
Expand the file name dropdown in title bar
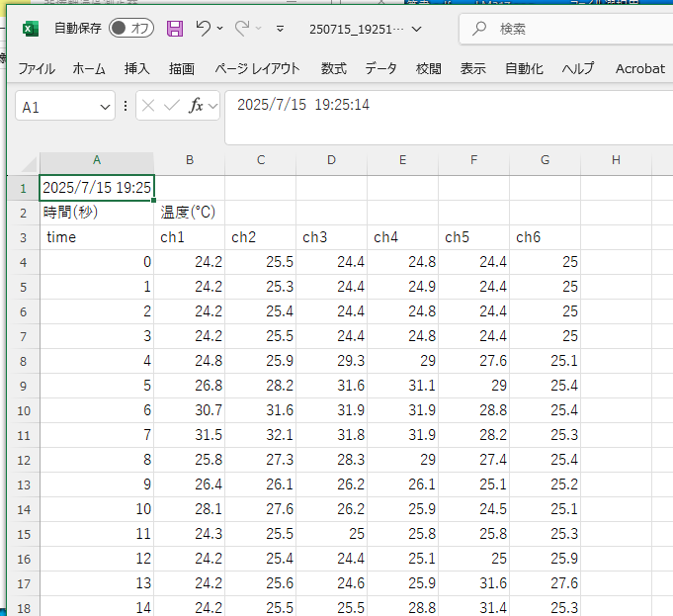point(416,29)
